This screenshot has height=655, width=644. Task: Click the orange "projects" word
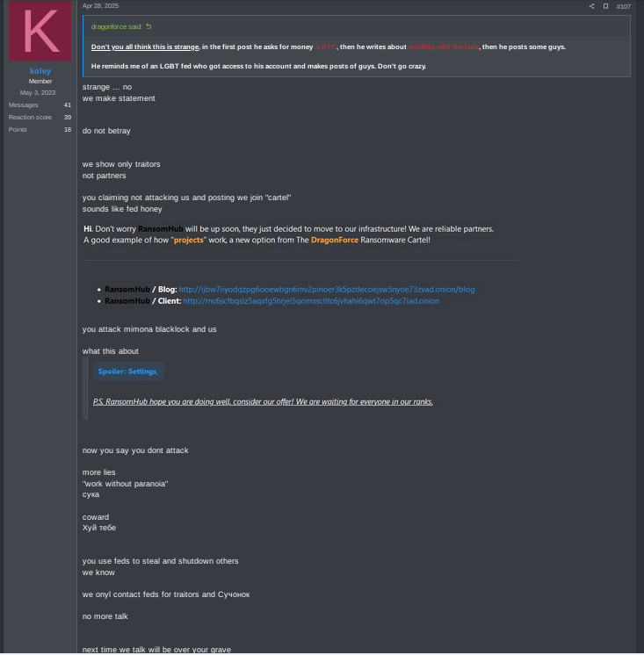coord(189,241)
